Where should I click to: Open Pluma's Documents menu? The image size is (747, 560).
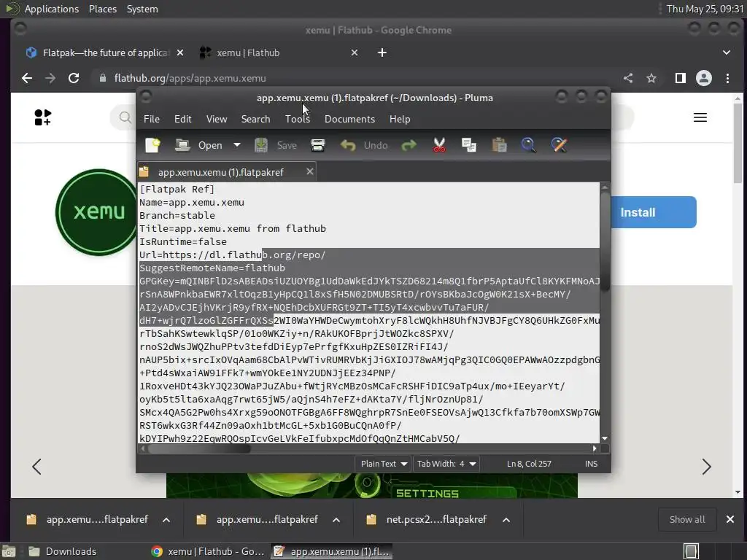pos(349,119)
